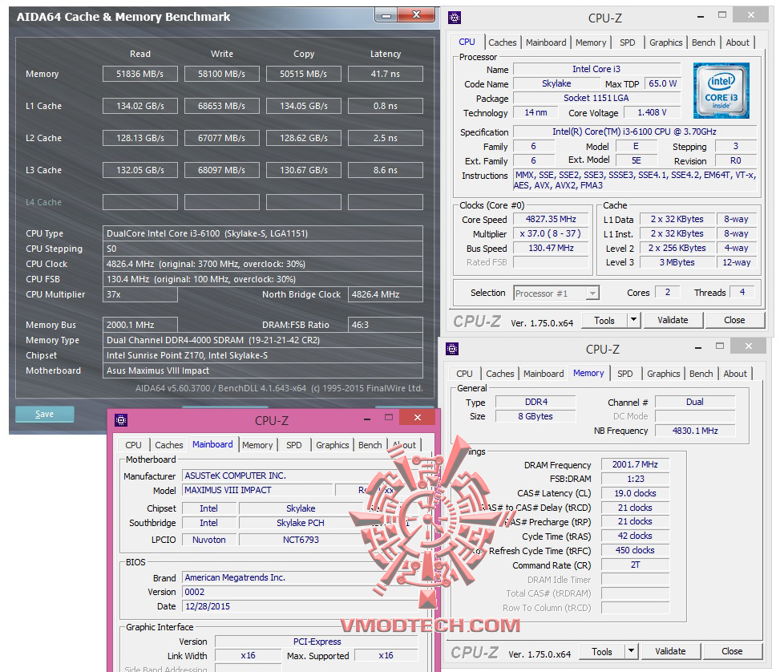Screen dimensions: 784x672
Task: Click BIOS Date field 12/28/2015
Action: tap(301, 606)
